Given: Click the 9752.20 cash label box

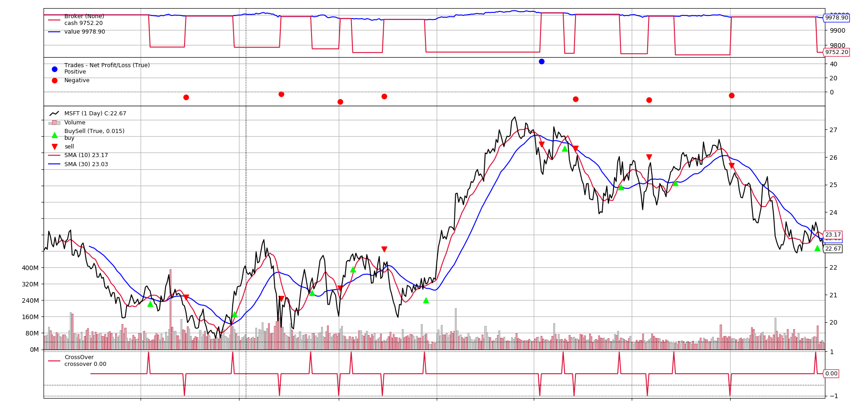Looking at the screenshot, I should pyautogui.click(x=836, y=52).
